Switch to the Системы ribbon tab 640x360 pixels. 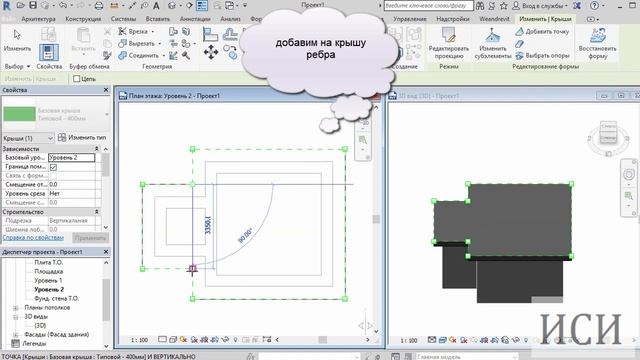point(123,19)
